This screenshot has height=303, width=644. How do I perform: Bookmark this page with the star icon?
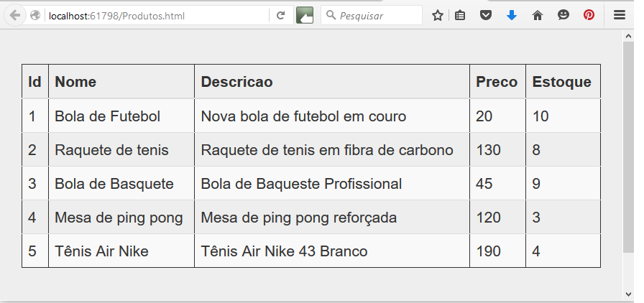(x=438, y=16)
